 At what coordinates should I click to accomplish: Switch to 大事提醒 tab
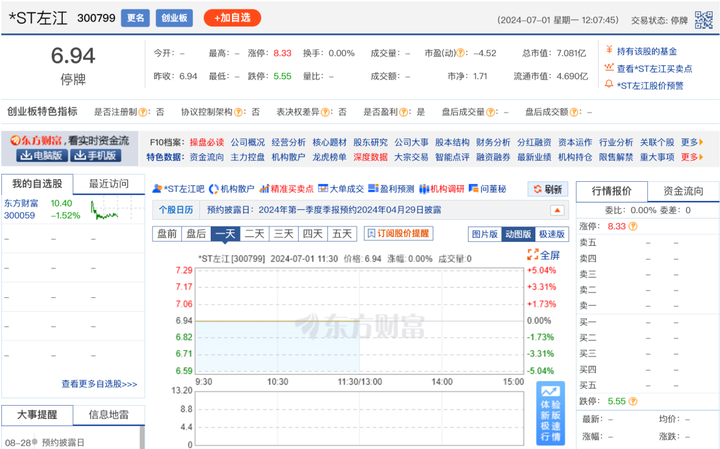click(37, 415)
